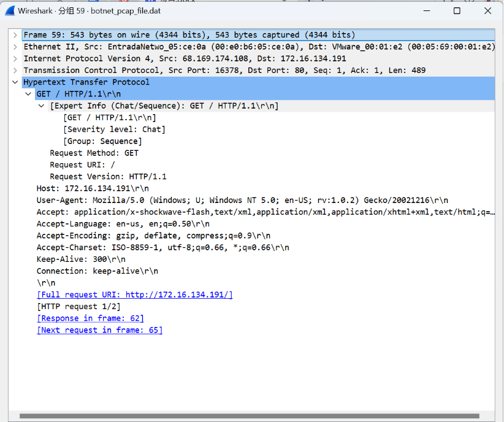
Task: Select Transmission Control Protocol row
Action: (x=258, y=71)
